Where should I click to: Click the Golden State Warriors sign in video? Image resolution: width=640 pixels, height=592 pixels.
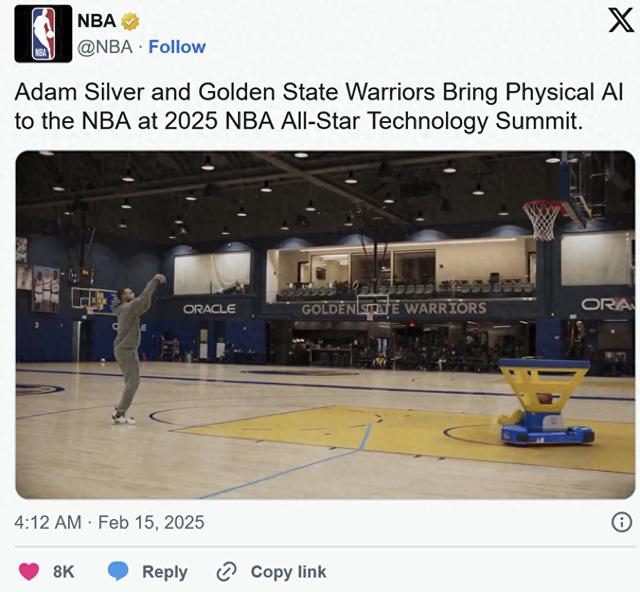click(x=394, y=308)
